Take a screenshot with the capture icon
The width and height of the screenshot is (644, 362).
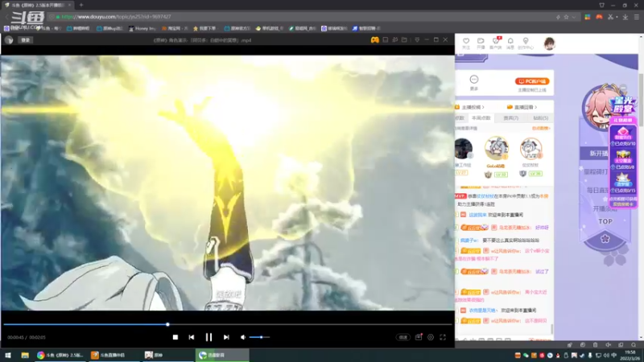point(419,337)
